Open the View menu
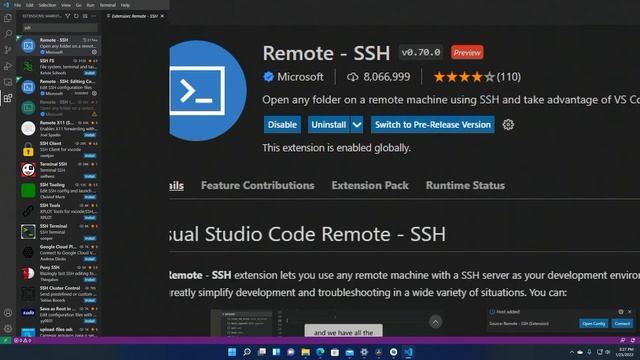This screenshot has height=360, width=640. 66,5
